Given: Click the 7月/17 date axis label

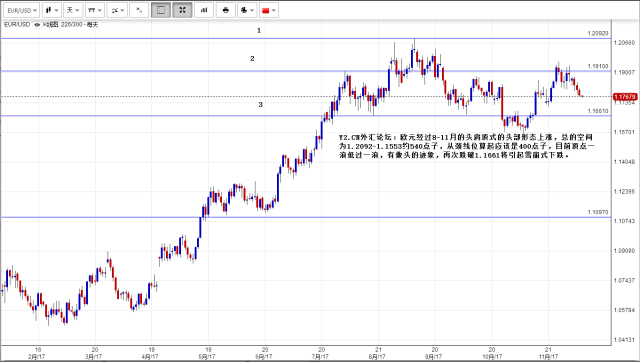Looking at the screenshot, I should point(320,357).
